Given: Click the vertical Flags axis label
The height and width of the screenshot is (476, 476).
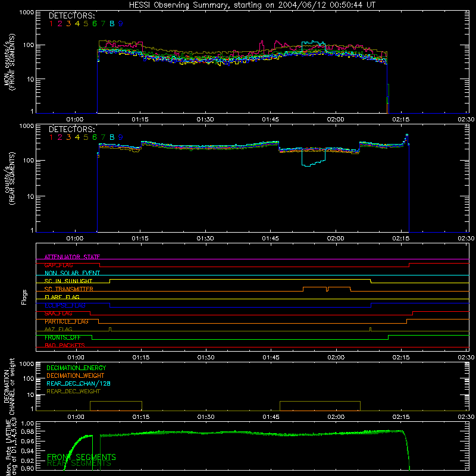Looking at the screenshot, I should (24, 297).
